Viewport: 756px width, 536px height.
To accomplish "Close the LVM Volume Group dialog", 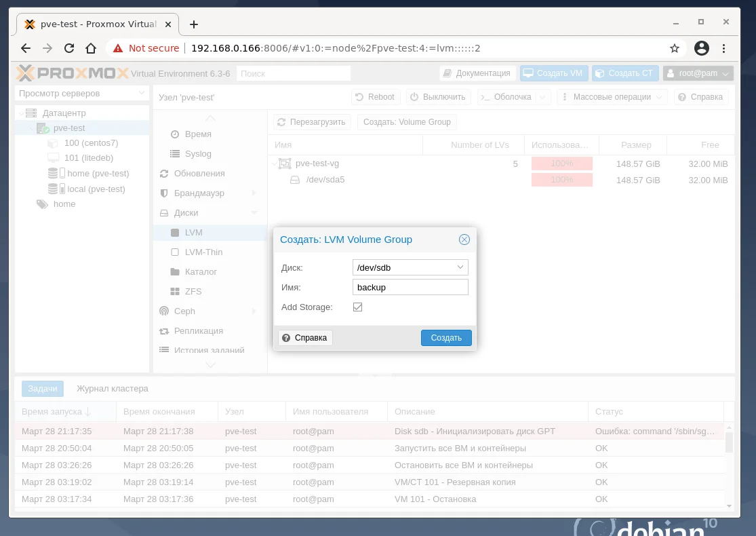I will [464, 240].
